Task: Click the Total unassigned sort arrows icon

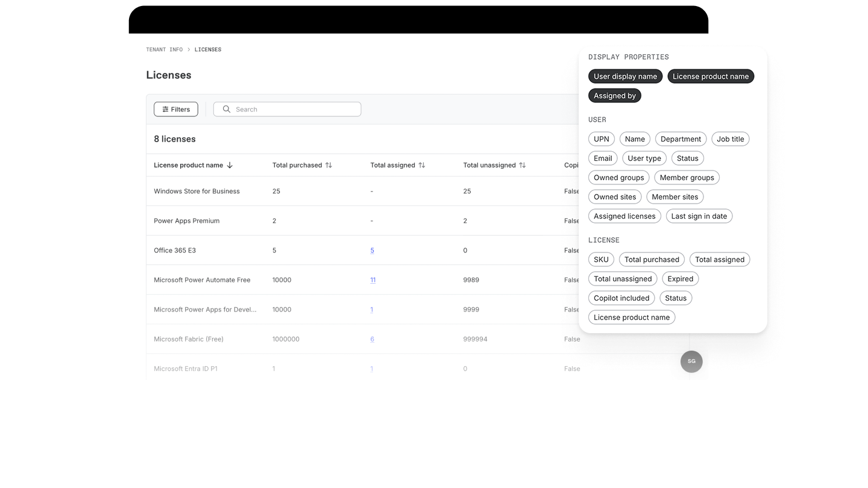Action: click(x=523, y=165)
